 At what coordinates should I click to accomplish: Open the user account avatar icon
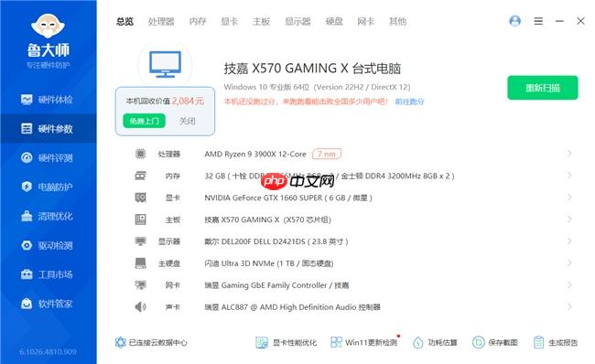(514, 21)
